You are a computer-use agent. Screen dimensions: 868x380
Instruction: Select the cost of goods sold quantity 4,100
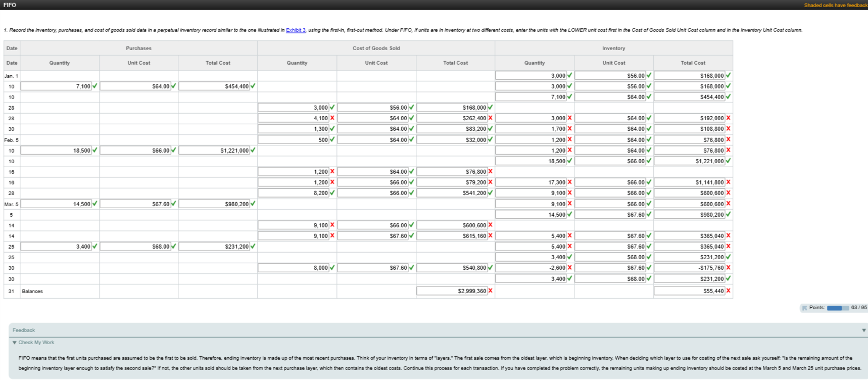(294, 118)
